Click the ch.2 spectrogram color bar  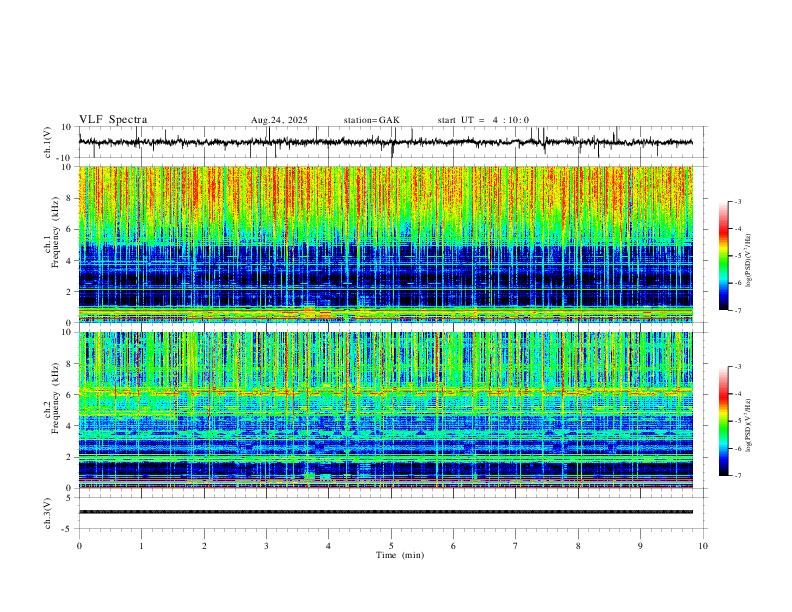click(x=724, y=421)
